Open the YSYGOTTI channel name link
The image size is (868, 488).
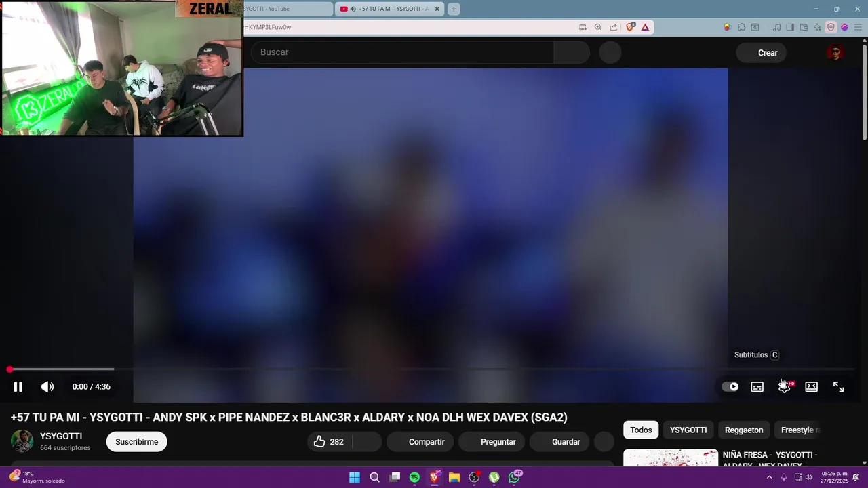point(61,436)
